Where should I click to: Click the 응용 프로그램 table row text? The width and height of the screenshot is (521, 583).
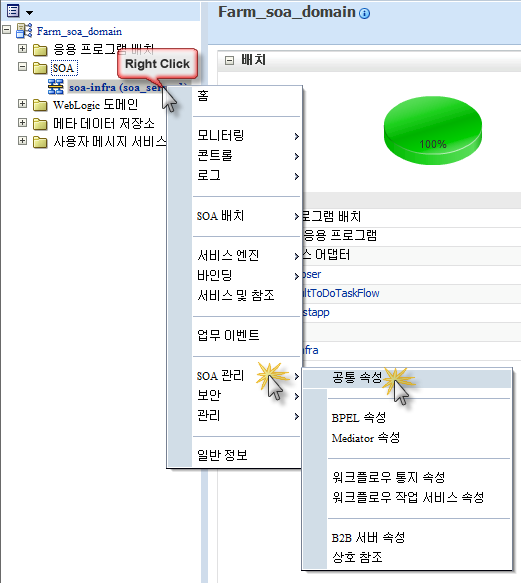(340, 235)
